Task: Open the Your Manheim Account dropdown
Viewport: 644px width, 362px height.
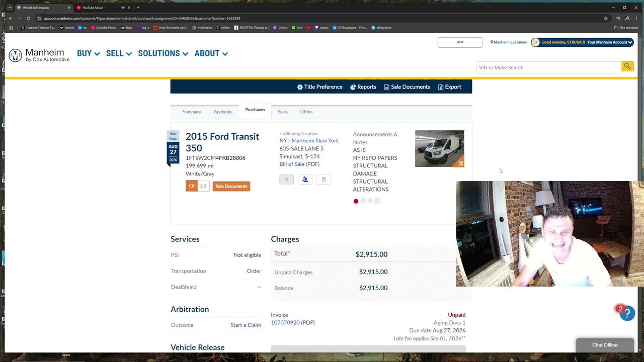Action: tap(609, 42)
